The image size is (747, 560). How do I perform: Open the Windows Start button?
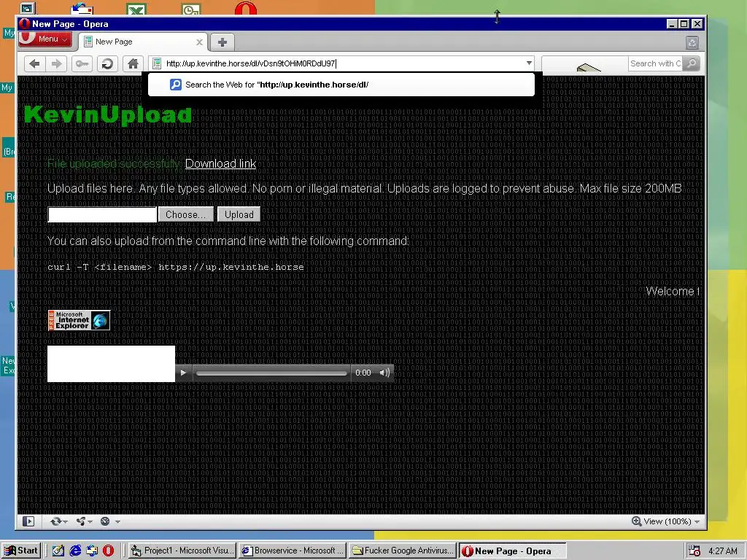click(21, 551)
